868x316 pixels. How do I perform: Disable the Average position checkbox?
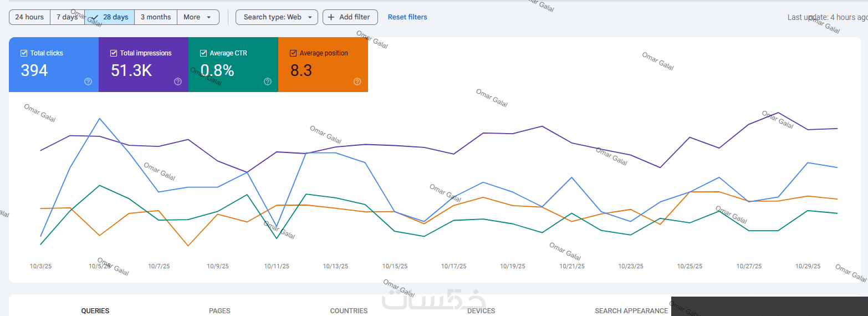(x=293, y=53)
